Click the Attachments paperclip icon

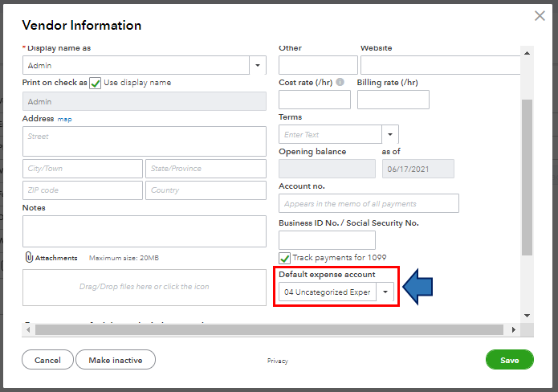pos(28,258)
